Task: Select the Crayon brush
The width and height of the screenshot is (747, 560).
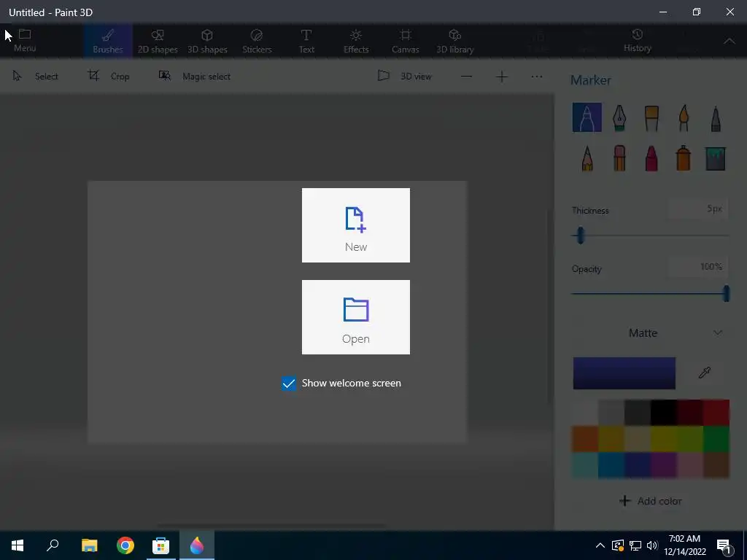Action: click(x=651, y=158)
